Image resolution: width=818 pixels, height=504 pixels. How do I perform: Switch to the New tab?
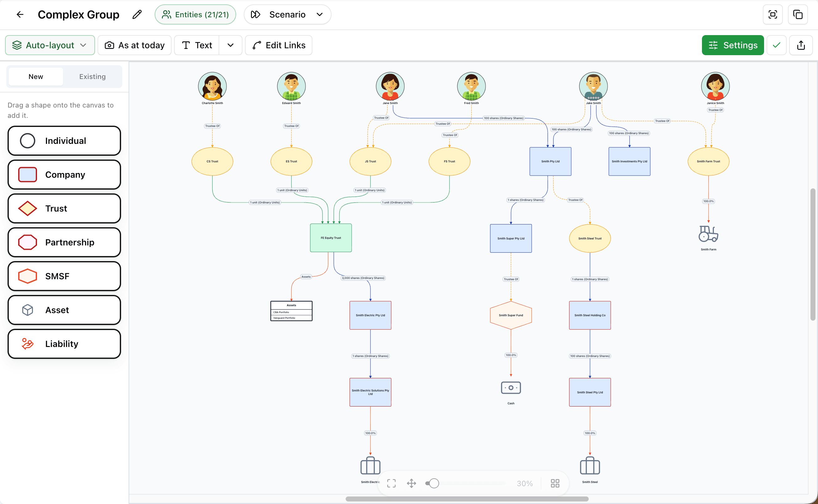coord(36,77)
